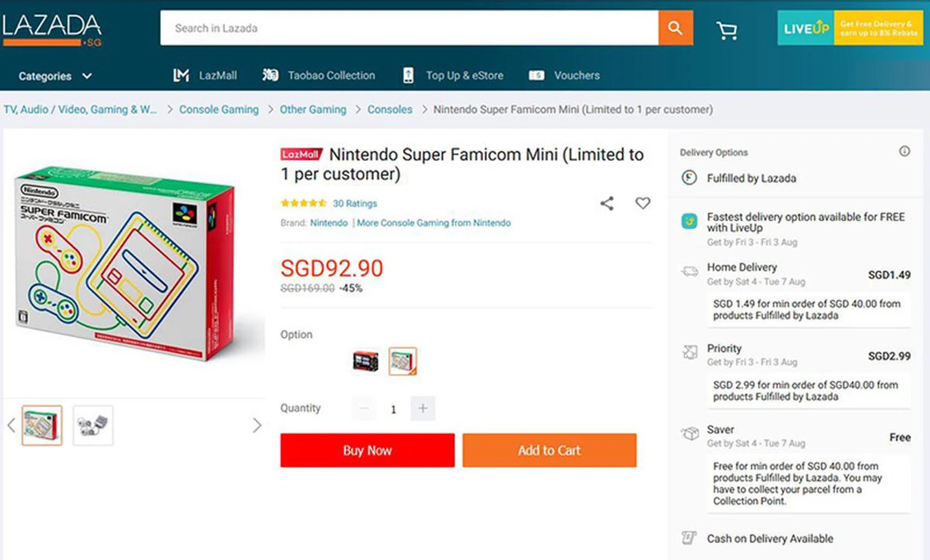
Task: Click the delivery options info icon
Action: [x=904, y=151]
